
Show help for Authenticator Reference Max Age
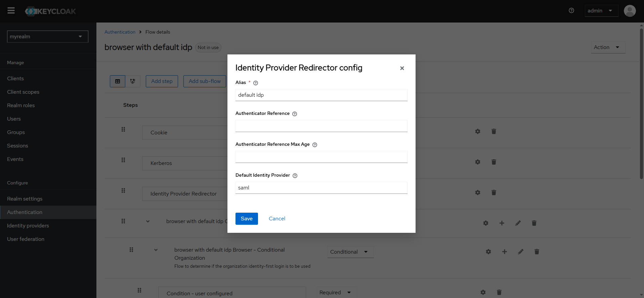(x=315, y=145)
